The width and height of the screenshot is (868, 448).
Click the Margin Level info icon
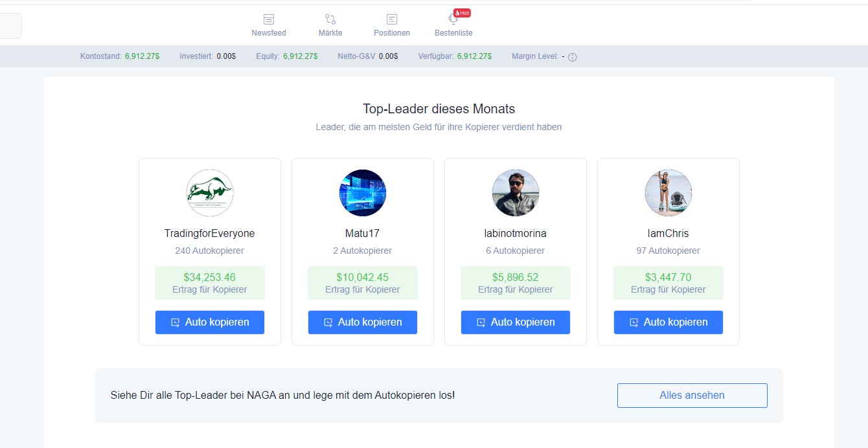pos(573,57)
